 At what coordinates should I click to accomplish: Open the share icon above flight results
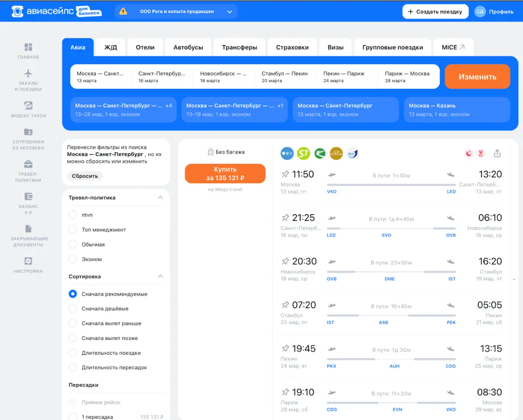(497, 153)
